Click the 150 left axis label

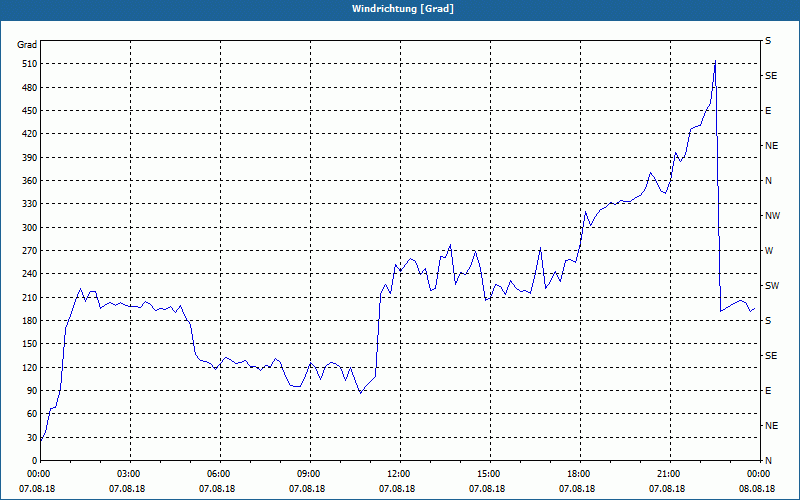[30, 344]
